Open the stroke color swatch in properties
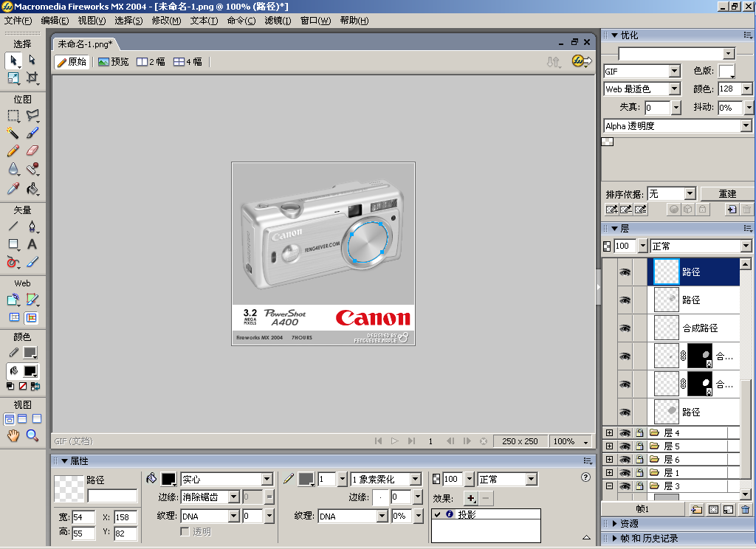The width and height of the screenshot is (756, 549). 306,479
